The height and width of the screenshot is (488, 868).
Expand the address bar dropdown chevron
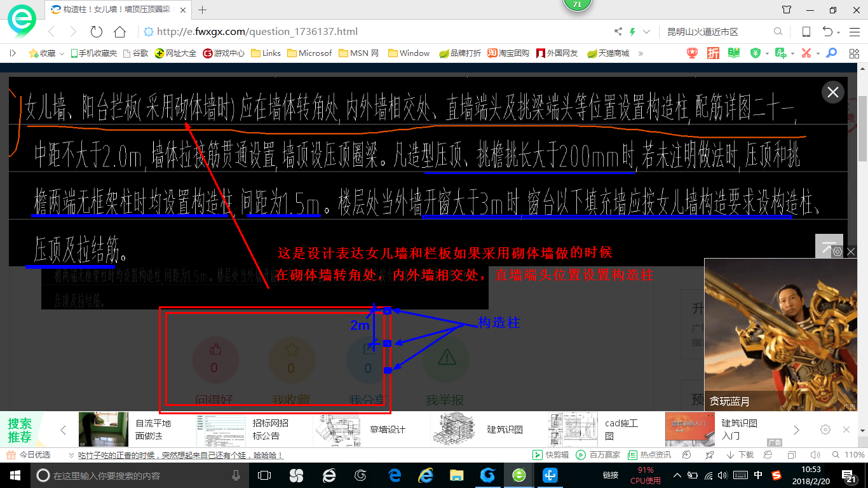click(x=647, y=32)
